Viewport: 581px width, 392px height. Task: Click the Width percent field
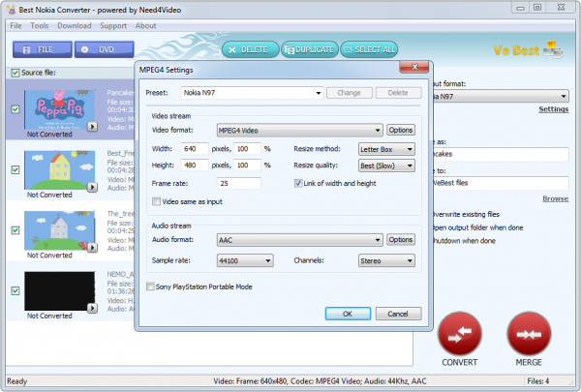(247, 149)
